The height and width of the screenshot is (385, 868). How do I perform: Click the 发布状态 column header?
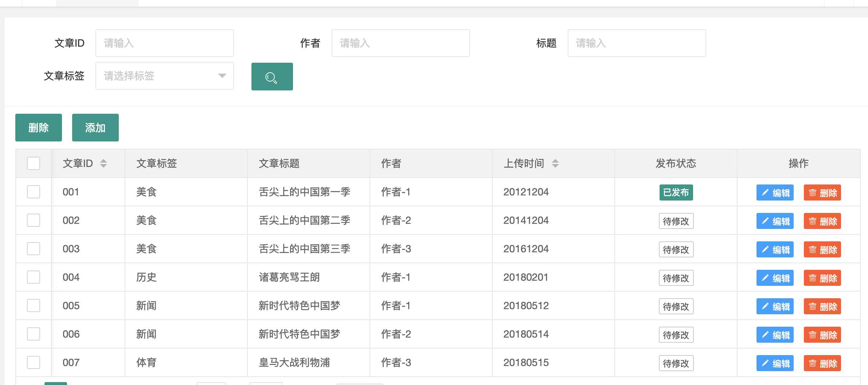(676, 163)
